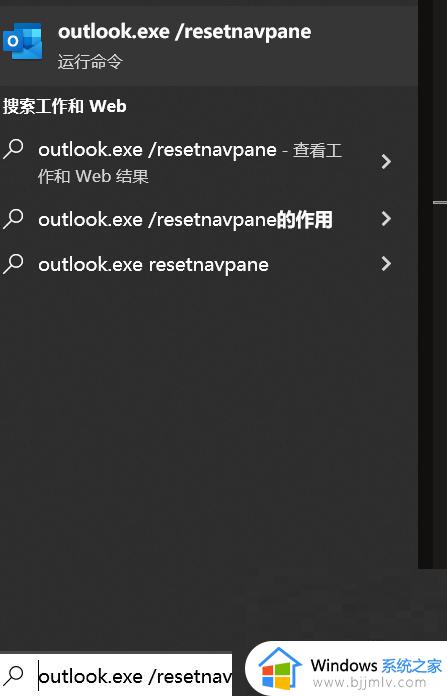Click the magnifier icon in taskbar search box

[14, 676]
